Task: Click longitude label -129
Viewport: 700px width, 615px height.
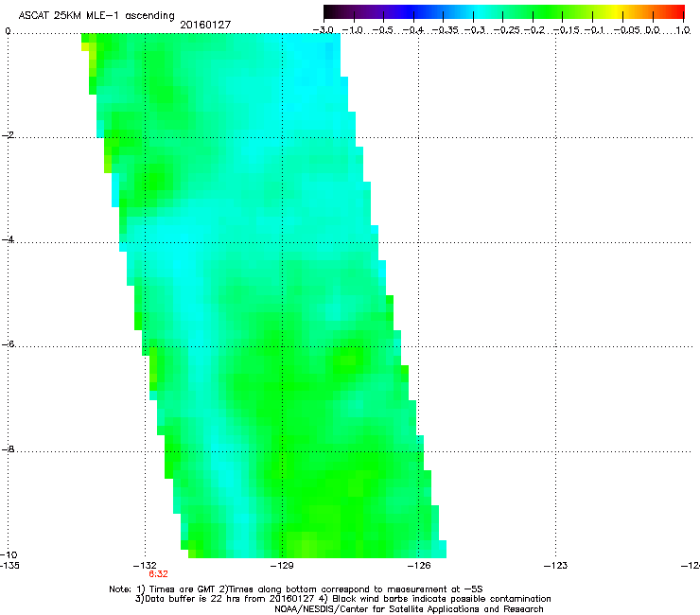Action: click(282, 566)
